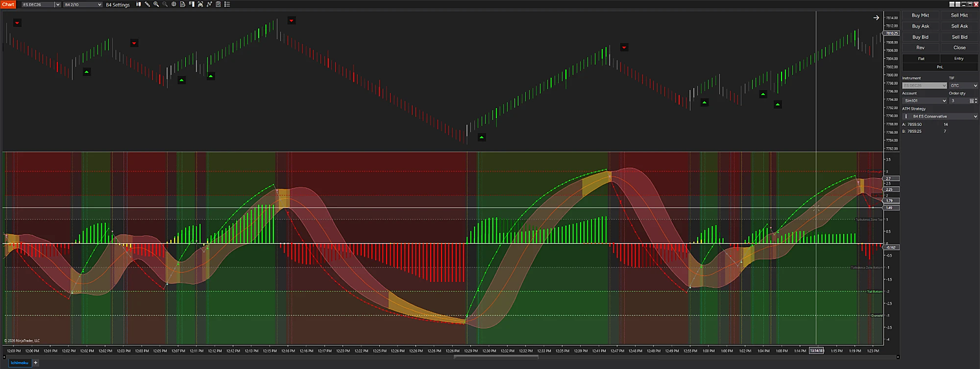Viewport: 980px width, 369px height.
Task: Open the ES DEC26 instrument dropdown in toolbar
Action: pos(41,4)
